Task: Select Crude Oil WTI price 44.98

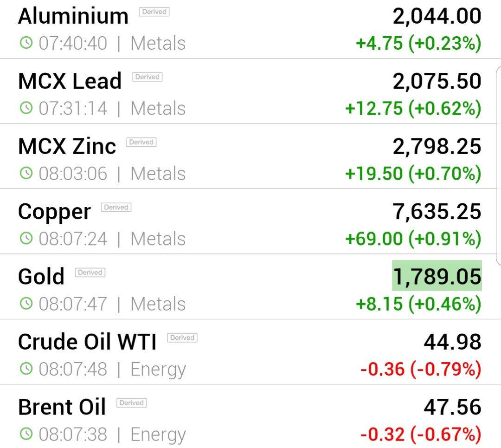Action: (x=452, y=342)
